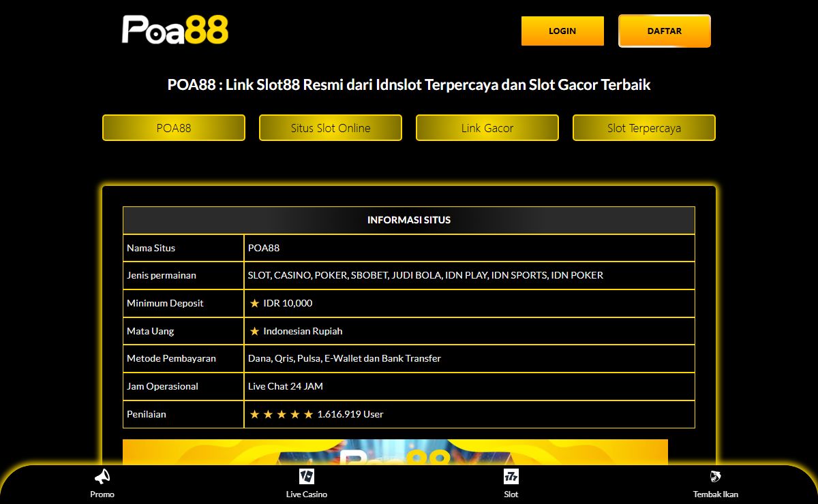Click the Minimum Deposit row label
818x504 pixels.
[x=165, y=303]
